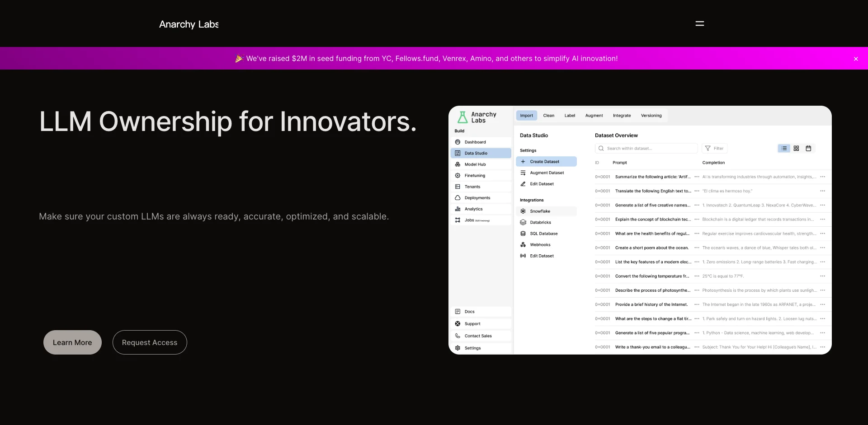Viewport: 868px width, 425px height.
Task: Click the Learn More button
Action: pyautogui.click(x=72, y=342)
